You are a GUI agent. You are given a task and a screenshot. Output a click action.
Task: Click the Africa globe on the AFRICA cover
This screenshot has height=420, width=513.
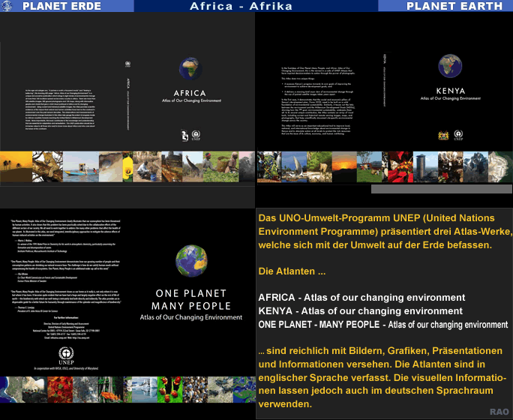190,69
